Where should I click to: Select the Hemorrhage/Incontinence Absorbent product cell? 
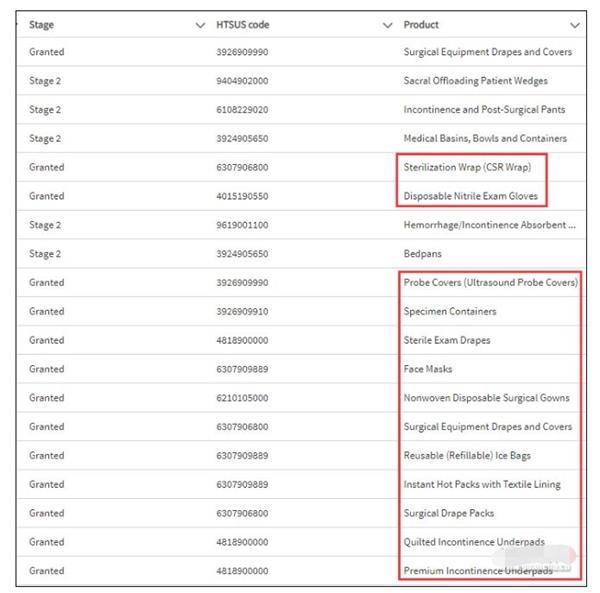[489, 225]
